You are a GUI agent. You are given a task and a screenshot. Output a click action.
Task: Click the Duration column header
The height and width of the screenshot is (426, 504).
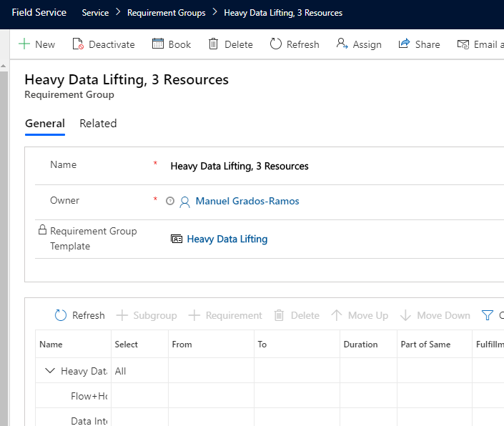click(368, 344)
